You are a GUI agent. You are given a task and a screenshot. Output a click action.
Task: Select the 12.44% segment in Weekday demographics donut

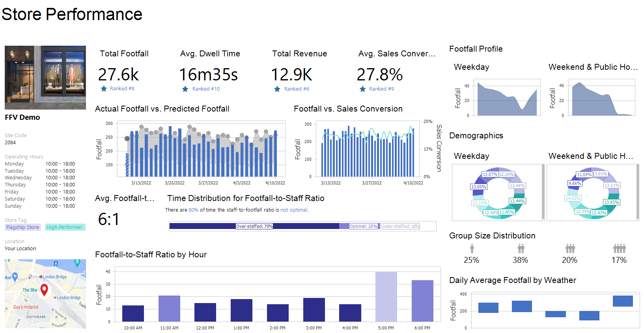click(517, 201)
